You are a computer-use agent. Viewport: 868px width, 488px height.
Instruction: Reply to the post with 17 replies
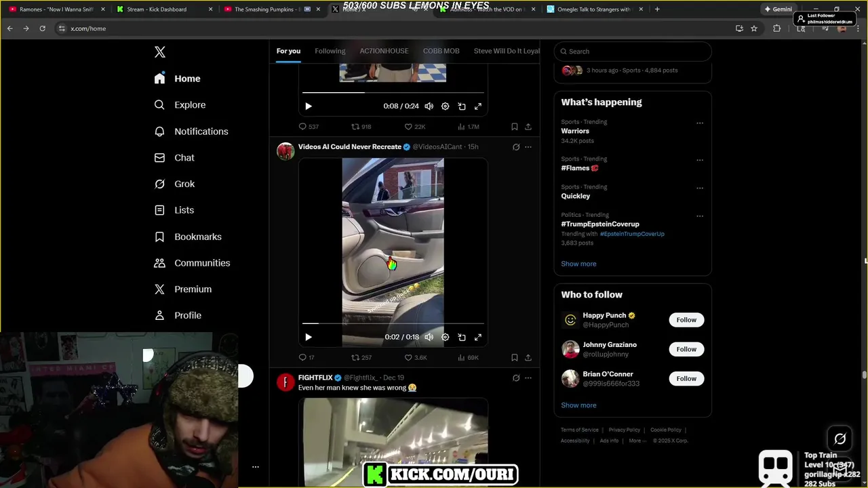pyautogui.click(x=307, y=357)
